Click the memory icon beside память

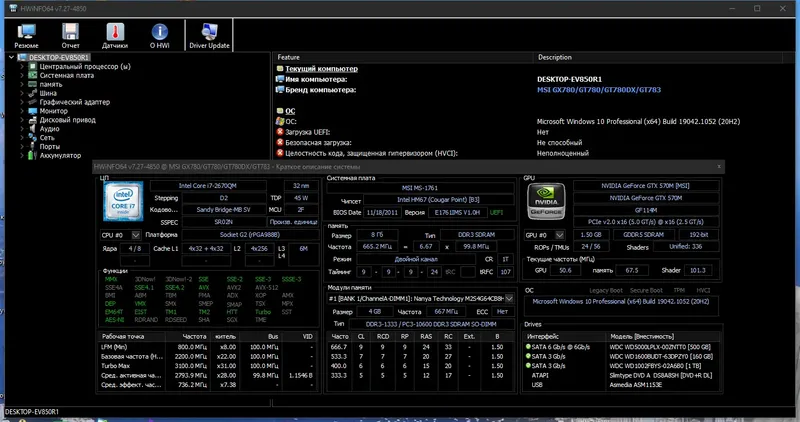click(x=33, y=84)
